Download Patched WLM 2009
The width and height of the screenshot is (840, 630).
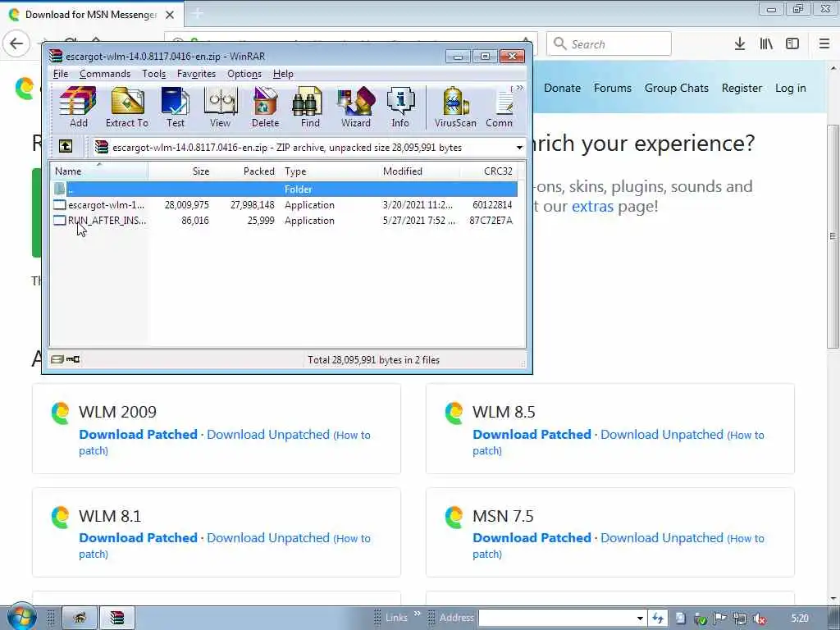138,435
